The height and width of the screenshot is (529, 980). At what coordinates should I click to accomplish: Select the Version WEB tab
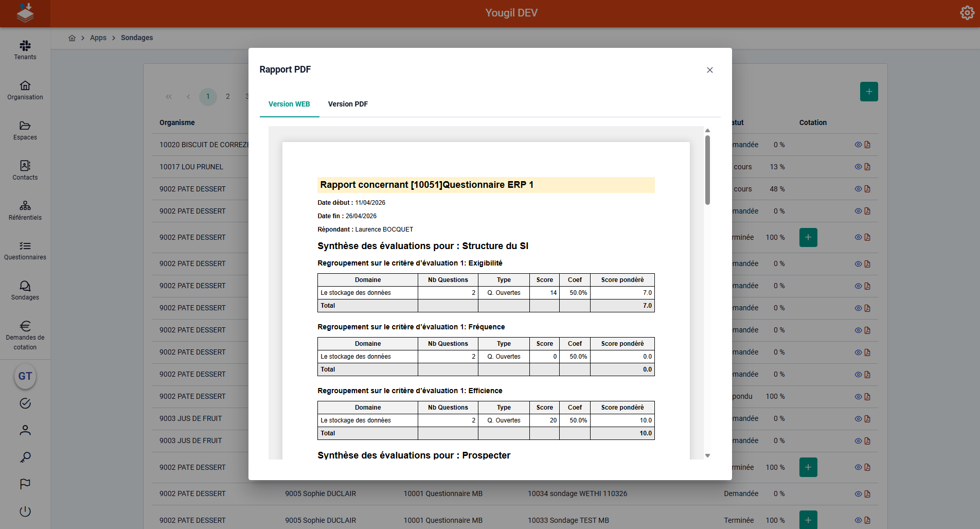tap(289, 104)
